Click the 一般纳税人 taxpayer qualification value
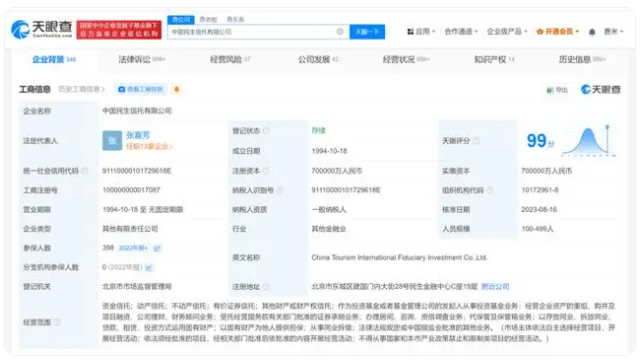The image size is (643, 362). click(329, 209)
